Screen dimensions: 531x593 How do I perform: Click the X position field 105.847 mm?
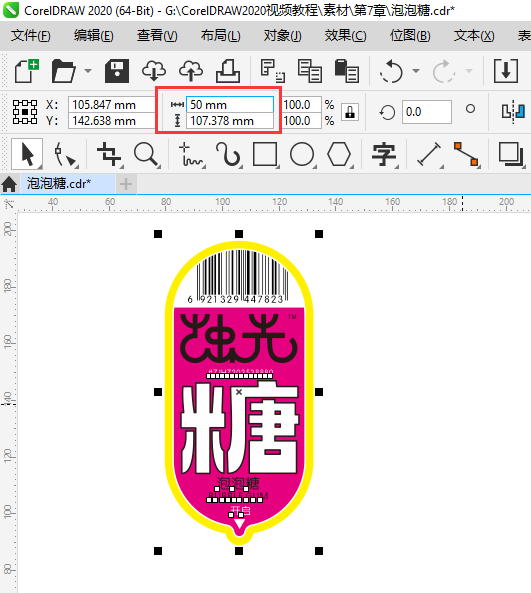tap(111, 104)
